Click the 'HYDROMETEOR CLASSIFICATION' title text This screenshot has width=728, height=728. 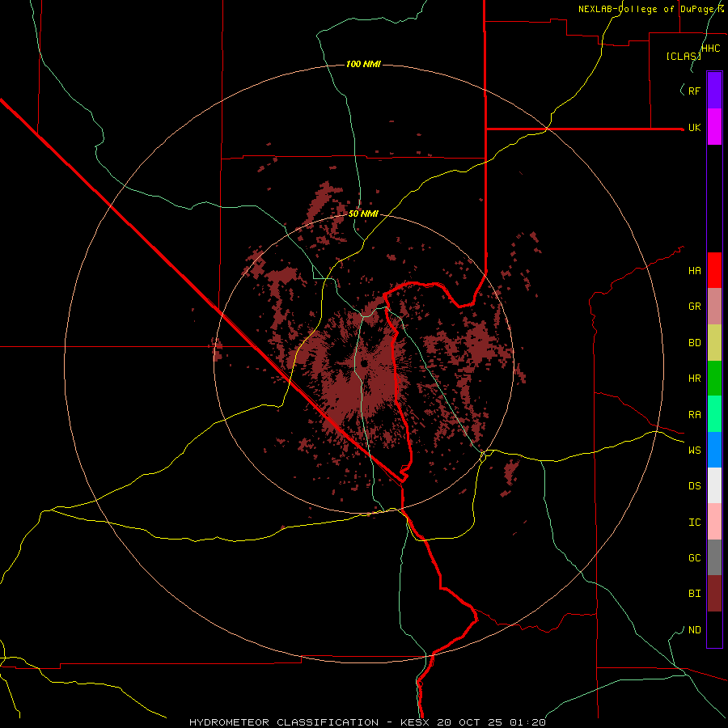(284, 722)
